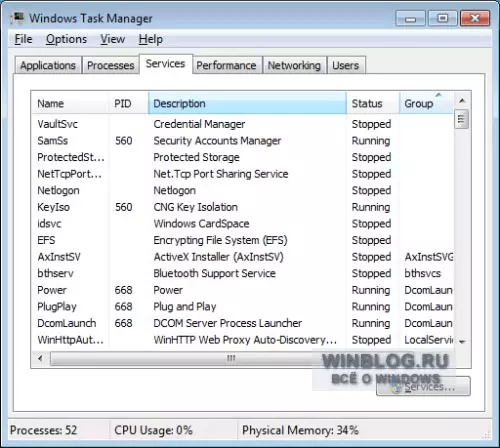Click the vertical scrollbar up arrow
Viewport: 500px width, 448px height.
(462, 100)
